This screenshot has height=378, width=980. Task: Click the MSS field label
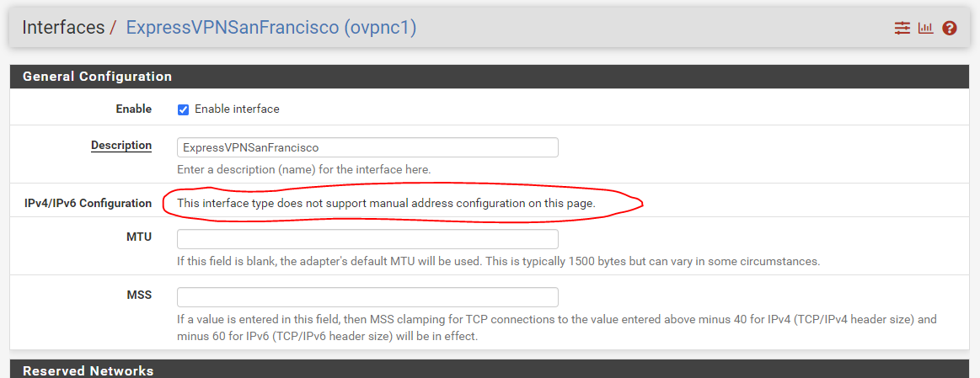click(x=139, y=295)
